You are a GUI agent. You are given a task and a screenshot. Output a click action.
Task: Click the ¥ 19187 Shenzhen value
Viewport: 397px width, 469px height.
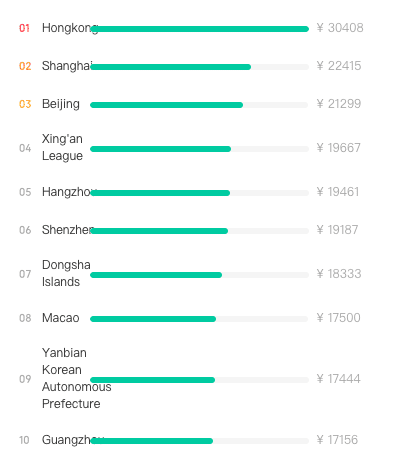[337, 230]
